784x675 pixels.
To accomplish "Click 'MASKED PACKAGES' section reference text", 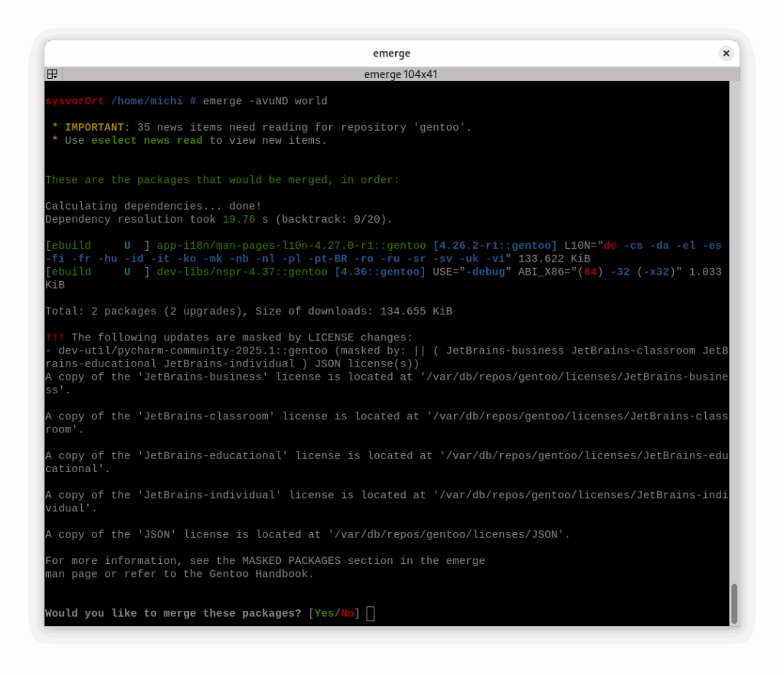I will 292,561.
